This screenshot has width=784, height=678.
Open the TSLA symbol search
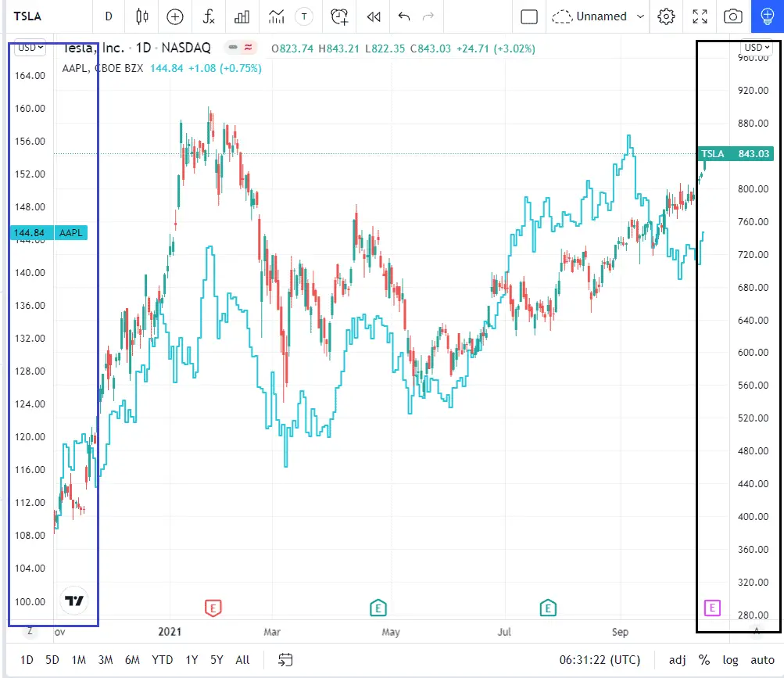point(27,16)
